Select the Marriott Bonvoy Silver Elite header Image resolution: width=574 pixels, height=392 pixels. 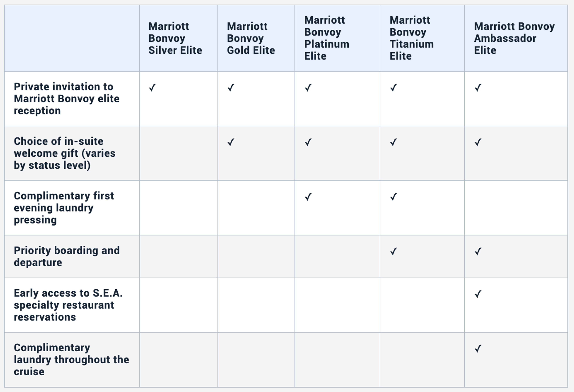pyautogui.click(x=175, y=38)
